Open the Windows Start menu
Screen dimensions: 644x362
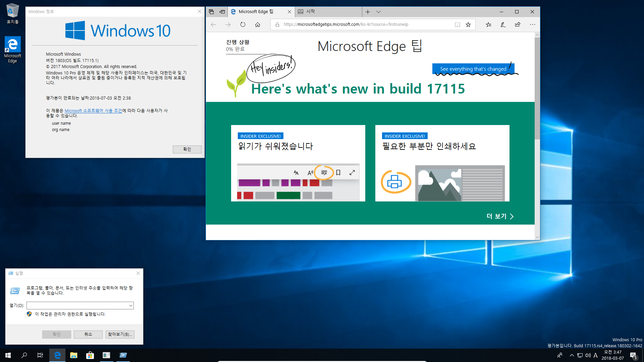click(8, 355)
